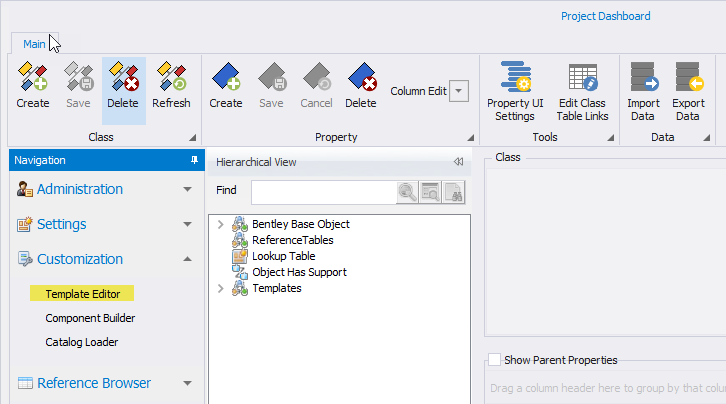This screenshot has height=404, width=726.
Task: Click the Property Save icon
Action: pyautogui.click(x=271, y=76)
